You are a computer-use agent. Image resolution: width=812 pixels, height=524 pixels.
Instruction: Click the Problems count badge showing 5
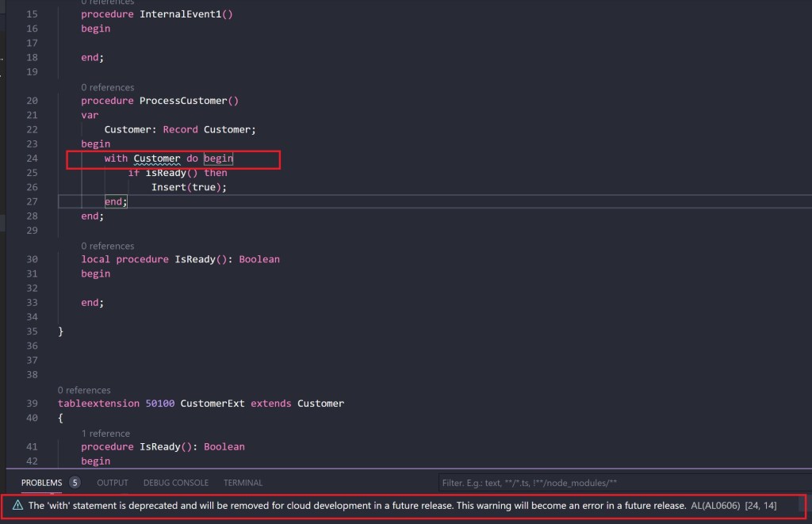(75, 482)
